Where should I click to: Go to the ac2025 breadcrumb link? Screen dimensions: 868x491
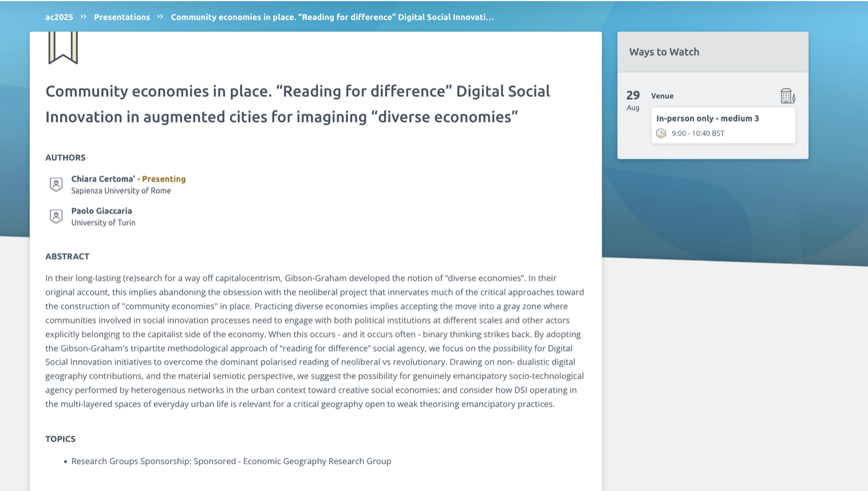tap(59, 17)
